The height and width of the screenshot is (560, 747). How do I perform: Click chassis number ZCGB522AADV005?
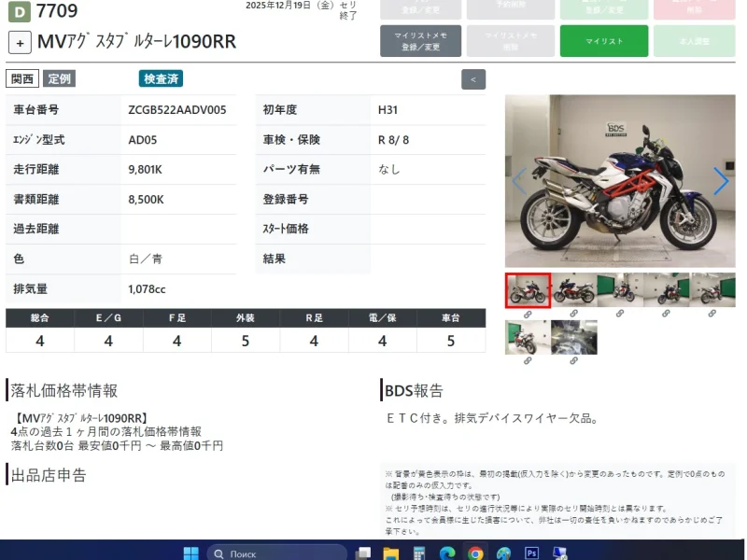click(177, 110)
